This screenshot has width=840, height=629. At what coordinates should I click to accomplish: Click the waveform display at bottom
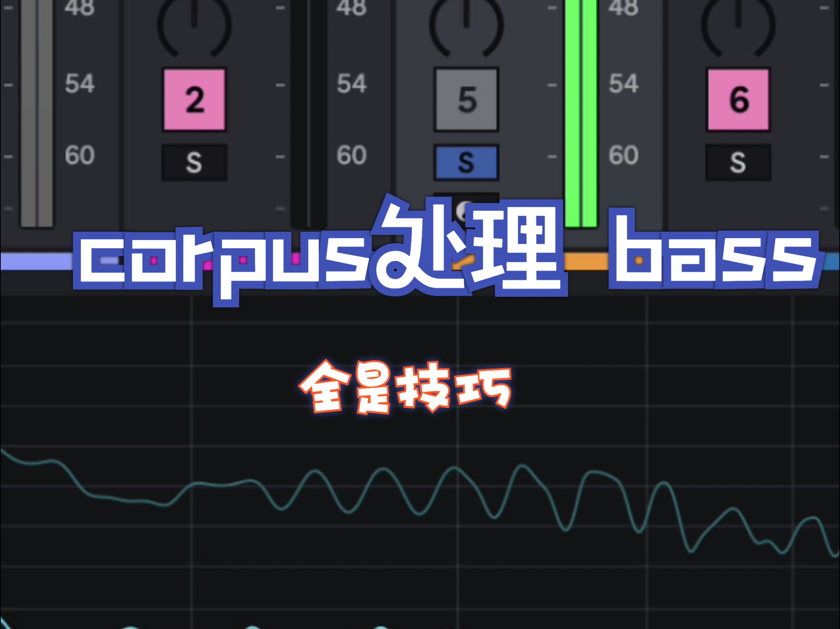click(420, 515)
